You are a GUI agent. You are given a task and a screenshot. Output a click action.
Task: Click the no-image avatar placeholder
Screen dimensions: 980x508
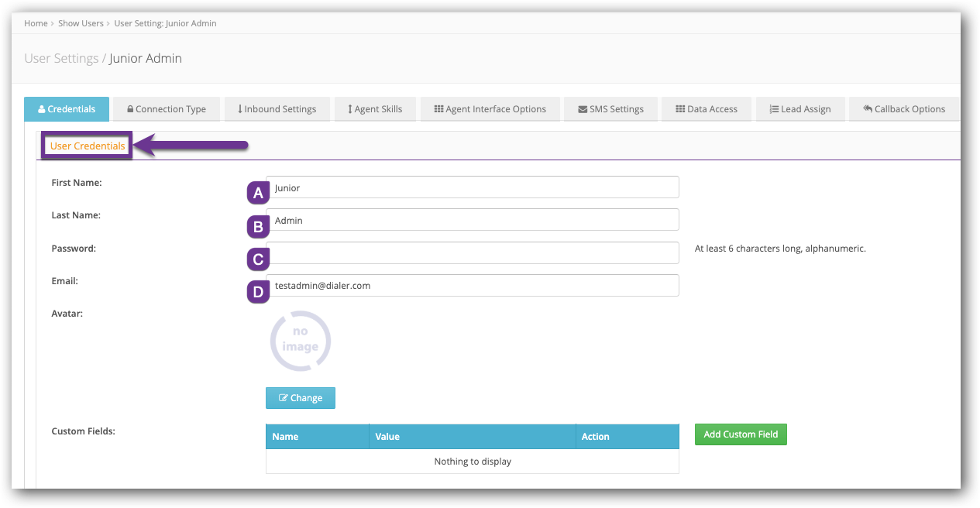300,341
